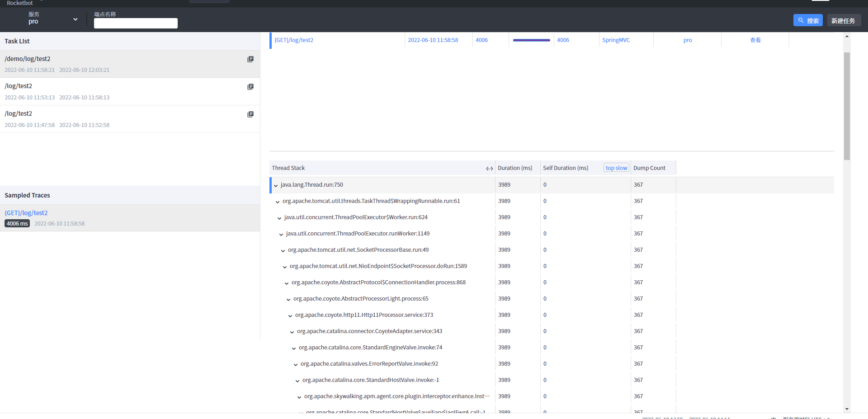Collapse ThreadPoolExecutor.runWorker:1149 node

coord(281,234)
